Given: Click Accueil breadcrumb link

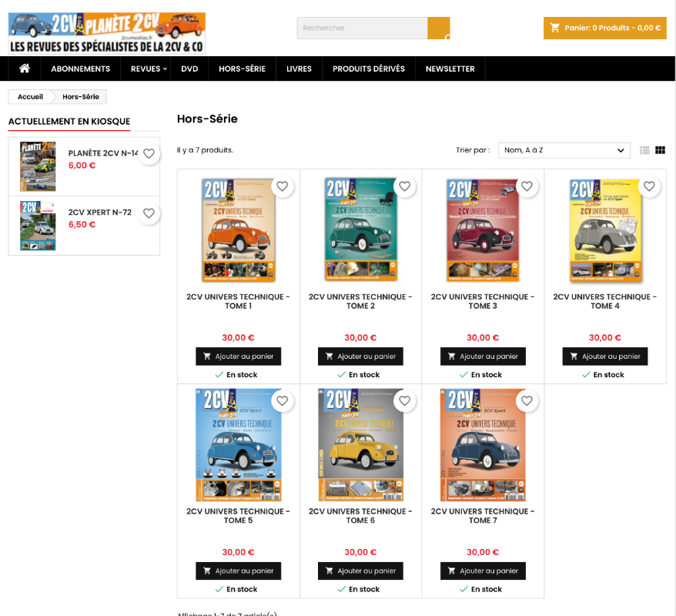Looking at the screenshot, I should point(30,97).
